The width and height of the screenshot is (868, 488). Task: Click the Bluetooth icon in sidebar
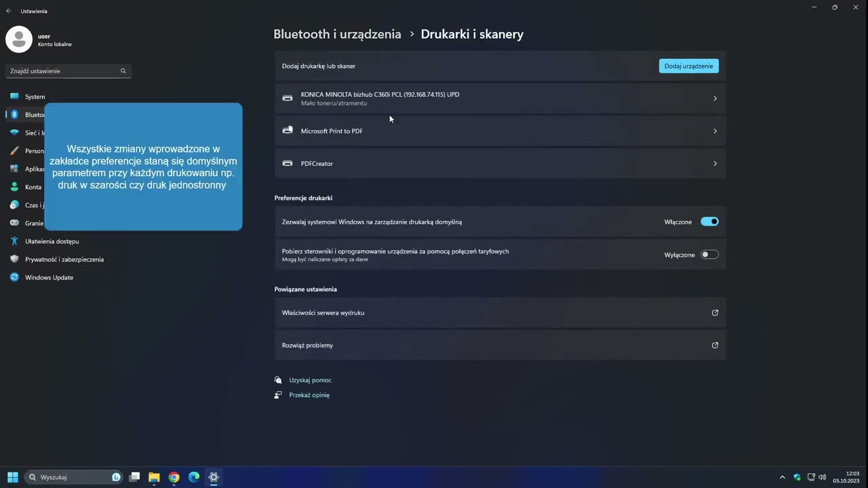click(x=14, y=115)
